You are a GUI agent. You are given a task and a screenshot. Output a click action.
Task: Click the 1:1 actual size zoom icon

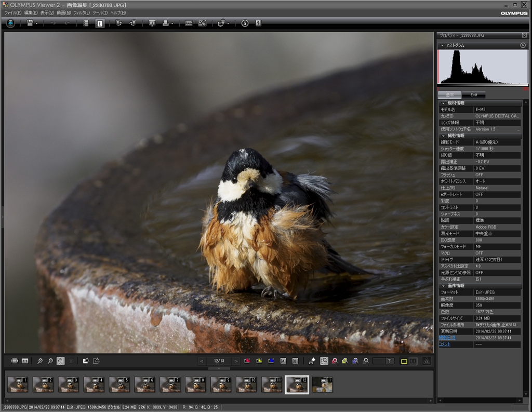[25, 361]
